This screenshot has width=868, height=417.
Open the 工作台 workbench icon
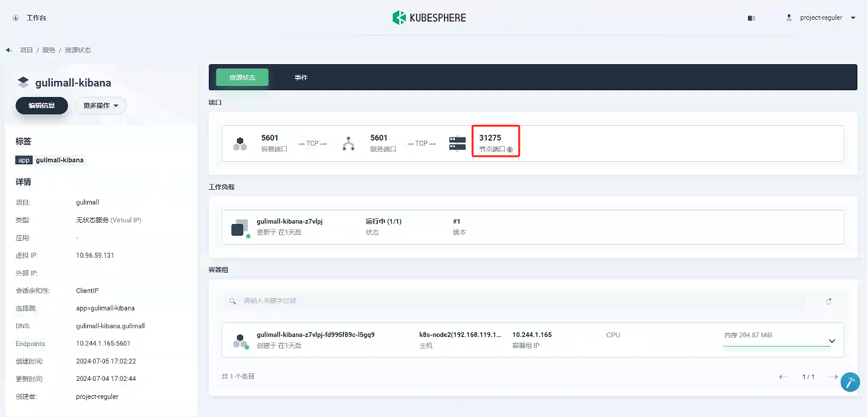[16, 18]
